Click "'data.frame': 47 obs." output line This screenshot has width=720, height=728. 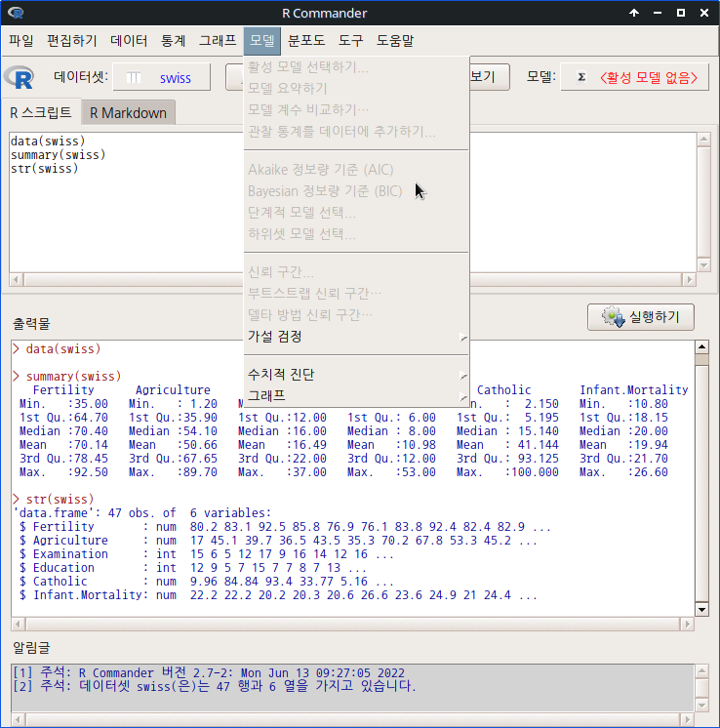click(x=142, y=512)
